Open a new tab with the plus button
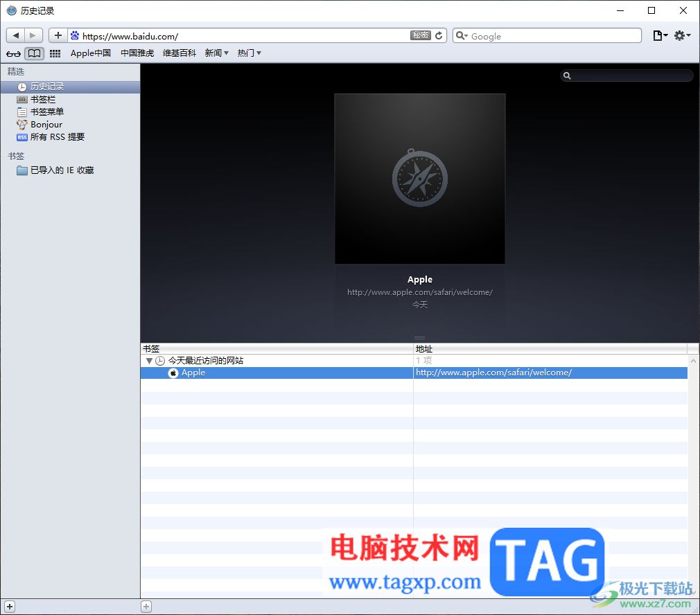700x615 pixels. 58,35
